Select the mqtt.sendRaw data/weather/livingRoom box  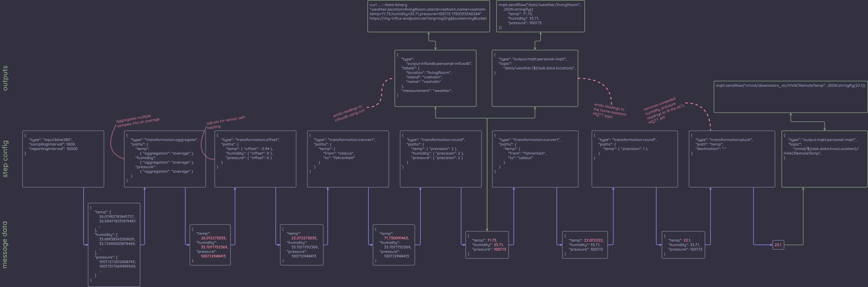[x=540, y=16]
